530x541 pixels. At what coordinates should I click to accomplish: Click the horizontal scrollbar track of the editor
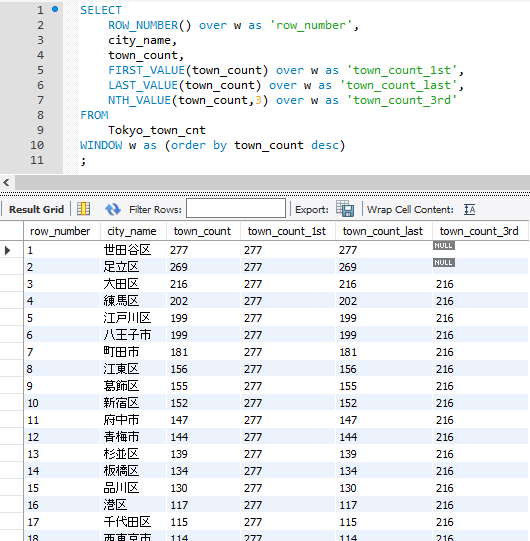pos(272,182)
